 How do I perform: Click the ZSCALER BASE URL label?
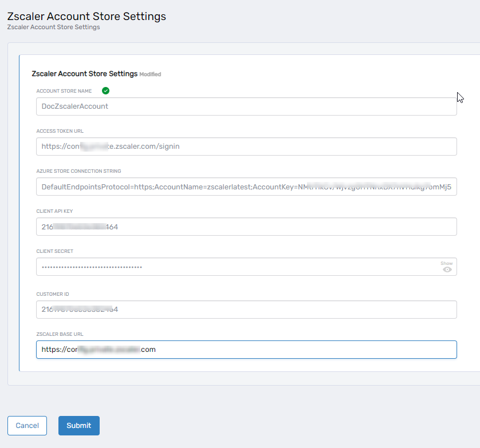pos(60,334)
